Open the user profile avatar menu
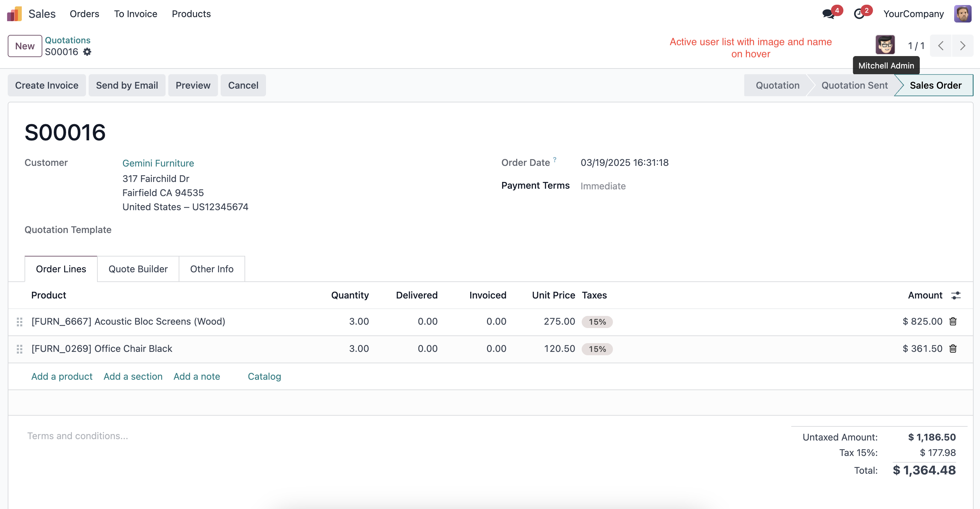Image resolution: width=980 pixels, height=509 pixels. [963, 14]
